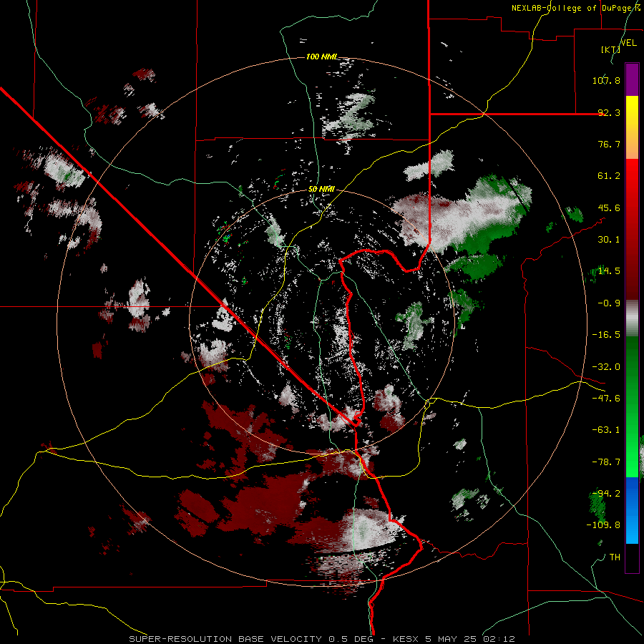
Task: Click the -63.1 velocity scale value
Action: (606, 430)
